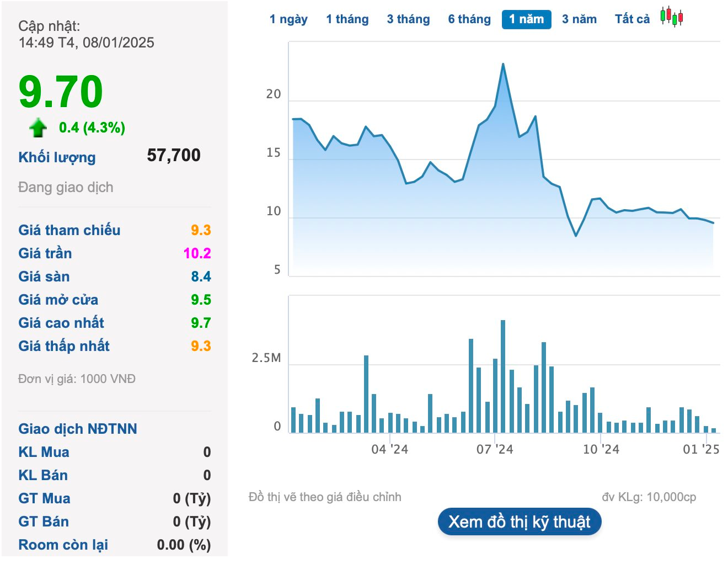Switch to the 3 năm view
Screen dimensions: 728x564
(579, 19)
